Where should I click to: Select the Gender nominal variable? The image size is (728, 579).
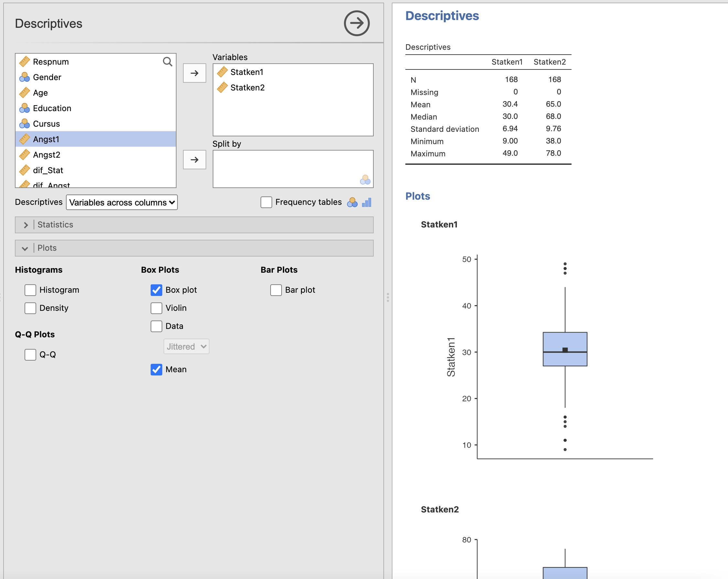tap(47, 77)
